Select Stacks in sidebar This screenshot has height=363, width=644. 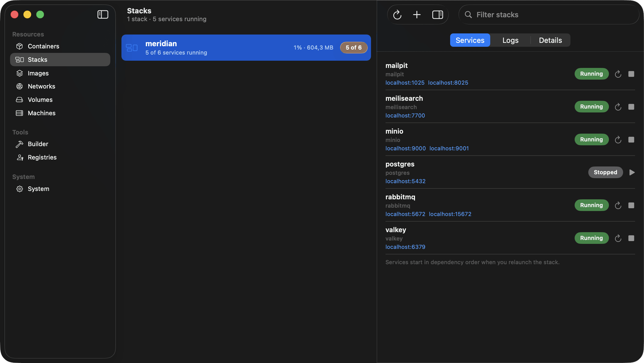click(x=60, y=60)
